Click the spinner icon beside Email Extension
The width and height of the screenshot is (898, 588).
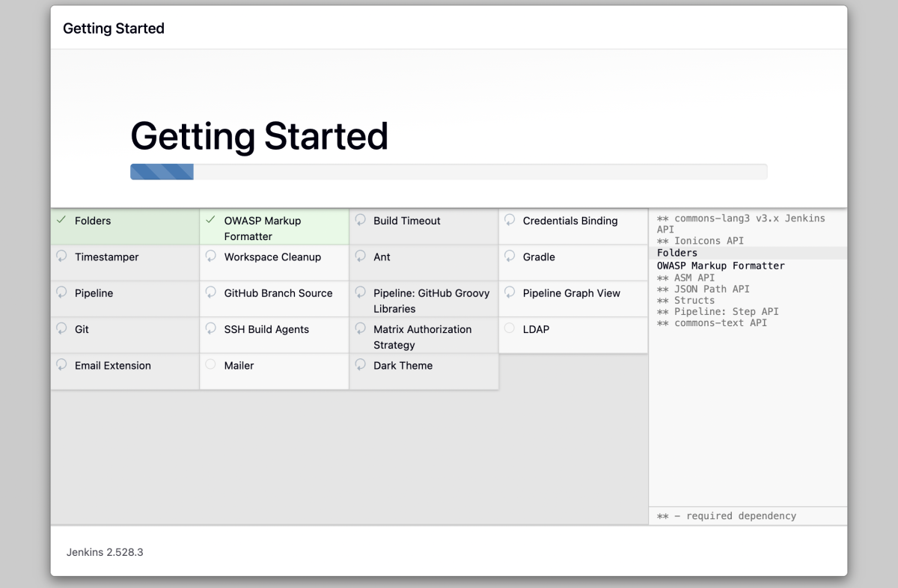[61, 365]
